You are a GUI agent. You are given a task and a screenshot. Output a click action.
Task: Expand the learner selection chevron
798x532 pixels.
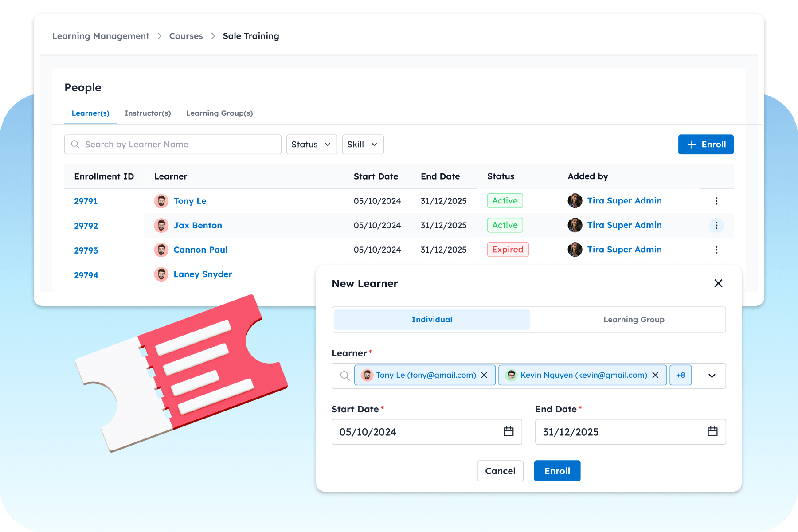[x=712, y=376]
